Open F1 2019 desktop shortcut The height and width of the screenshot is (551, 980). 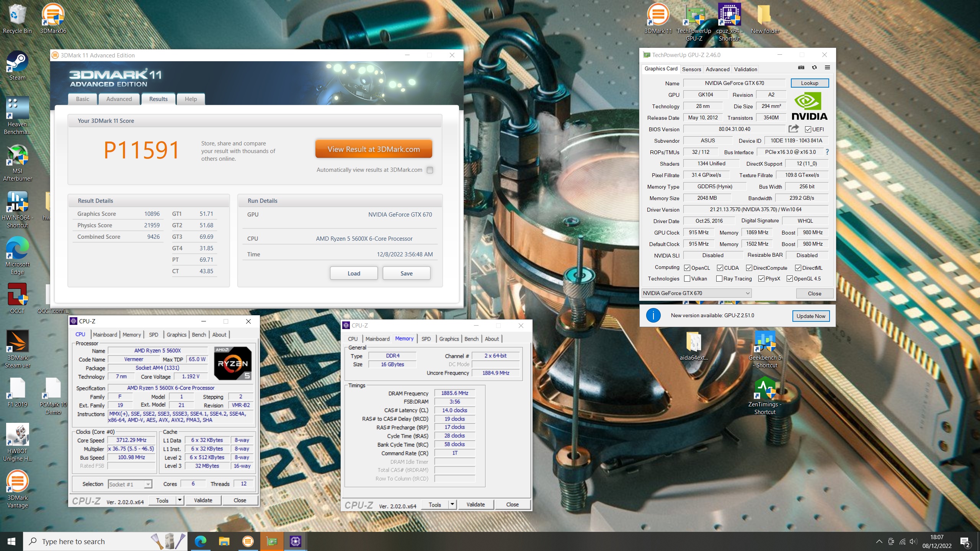point(17,393)
